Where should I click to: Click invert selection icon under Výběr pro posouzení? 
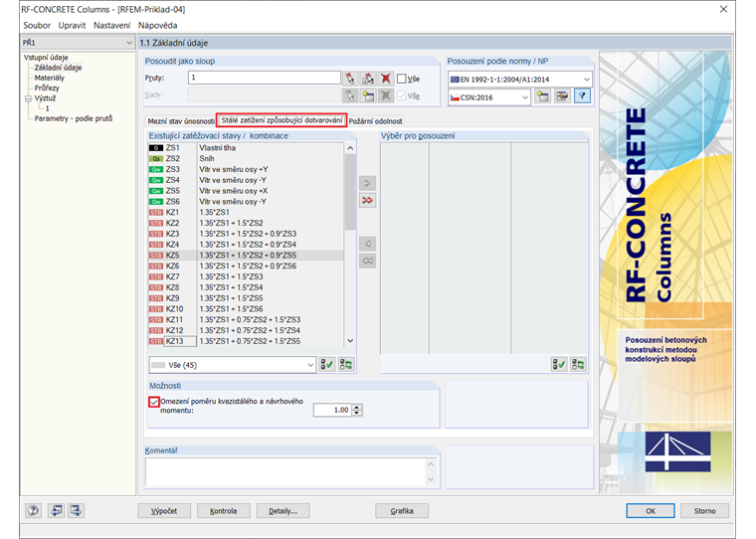pos(578,365)
